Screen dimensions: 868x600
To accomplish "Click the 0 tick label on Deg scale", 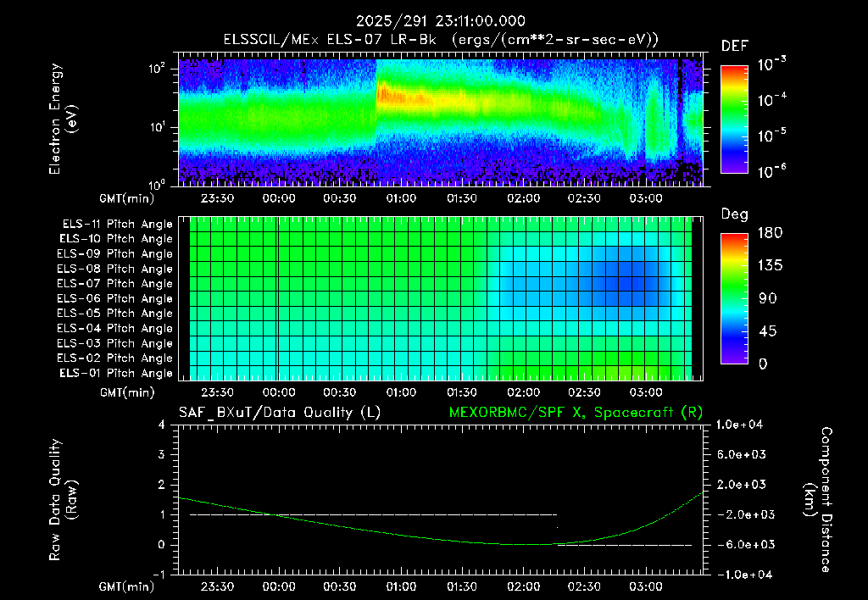I will [763, 364].
